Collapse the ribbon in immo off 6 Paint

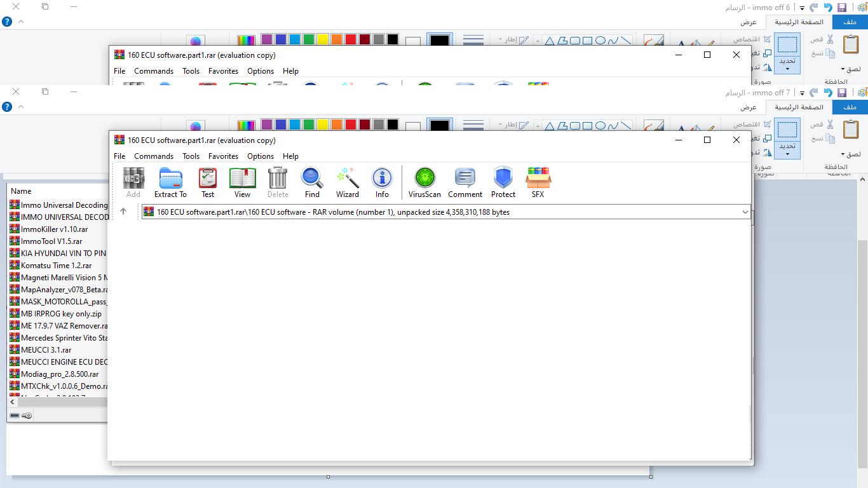[21, 22]
